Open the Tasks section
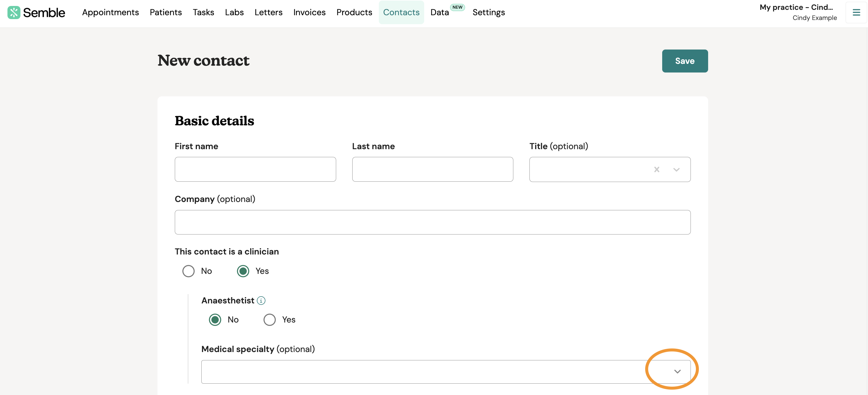The width and height of the screenshot is (868, 395). (203, 13)
